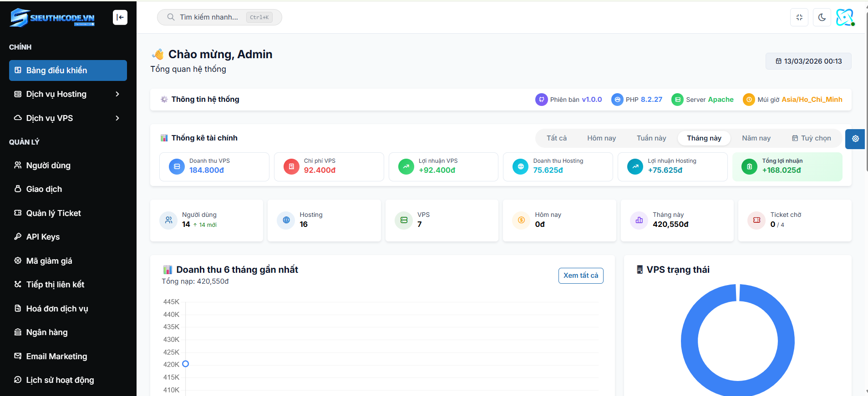The image size is (868, 396).
Task: Open the Tuỳ chọn custom date filter
Action: (x=811, y=138)
